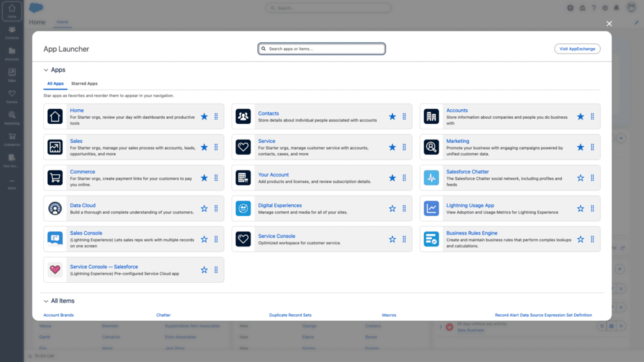Collapse the All Items section

tap(46, 301)
